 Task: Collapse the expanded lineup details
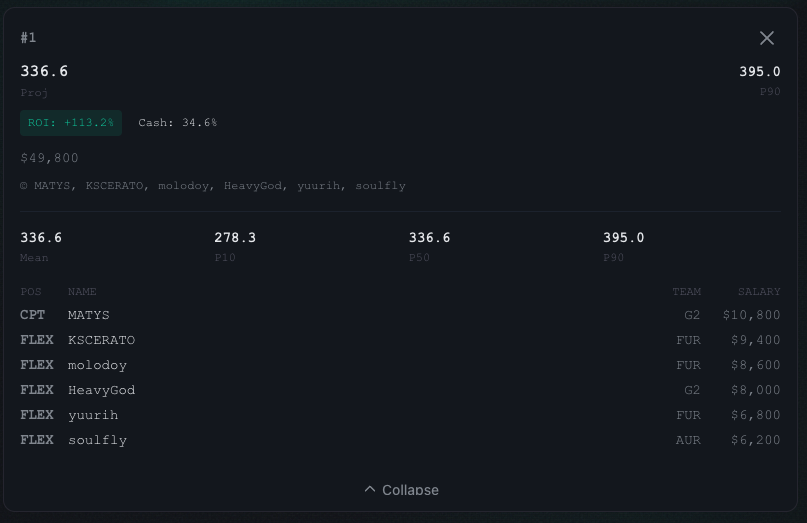(401, 489)
